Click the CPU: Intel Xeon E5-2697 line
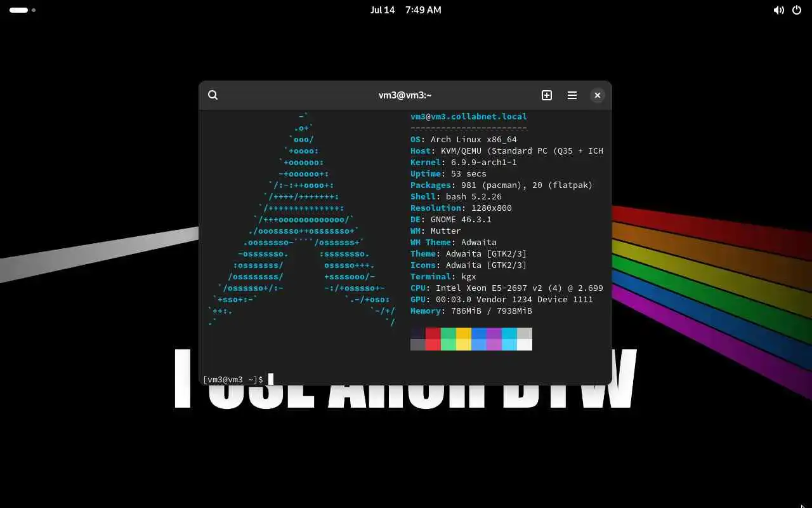Screen dimensions: 812x508 [x=507, y=288]
